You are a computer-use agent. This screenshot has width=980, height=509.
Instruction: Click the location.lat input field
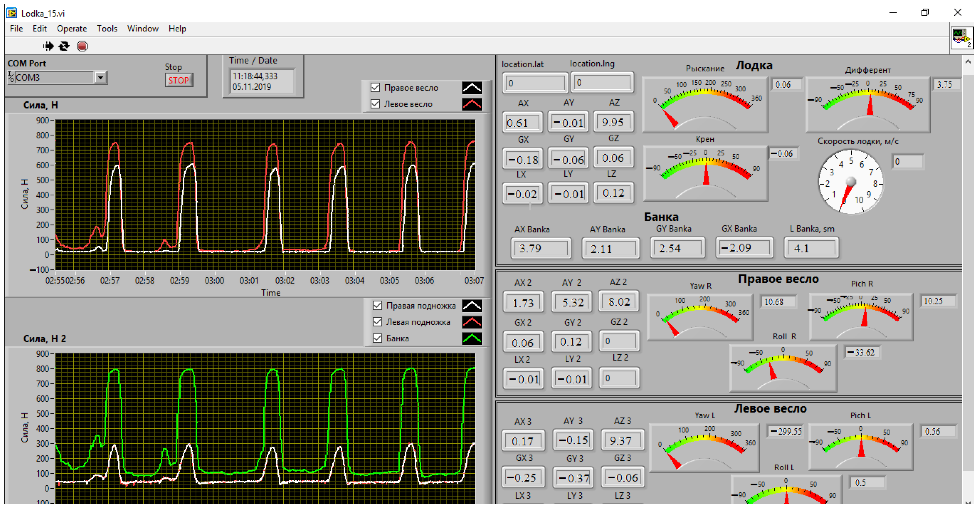click(x=535, y=83)
